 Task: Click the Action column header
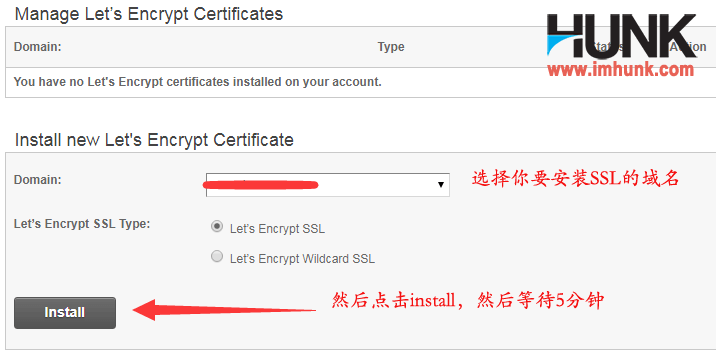[688, 47]
